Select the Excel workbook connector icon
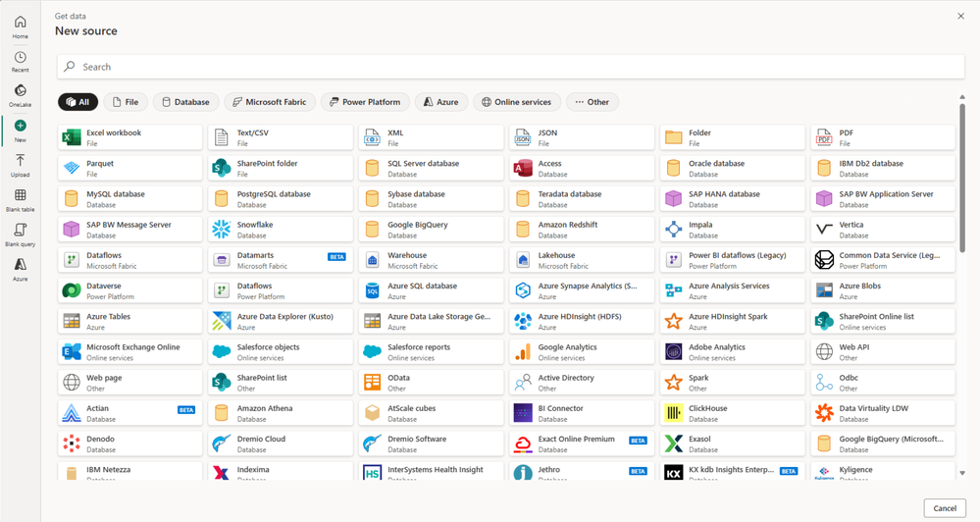Screen dimensions: 980x522 click(72, 137)
